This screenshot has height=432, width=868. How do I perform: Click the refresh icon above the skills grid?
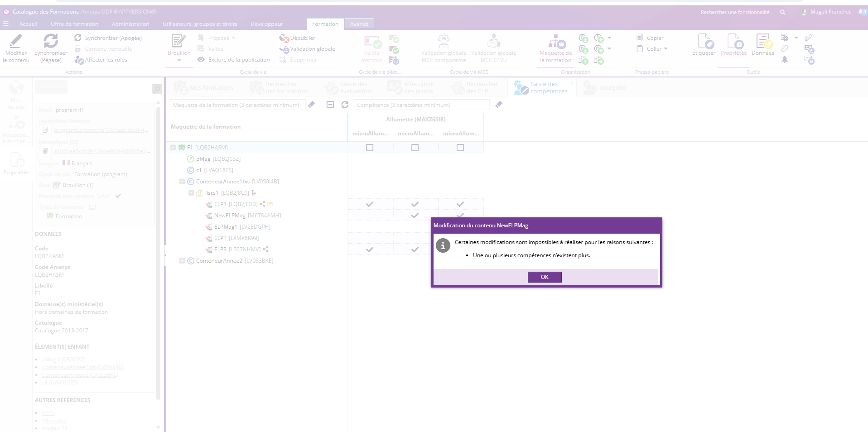[x=345, y=105]
